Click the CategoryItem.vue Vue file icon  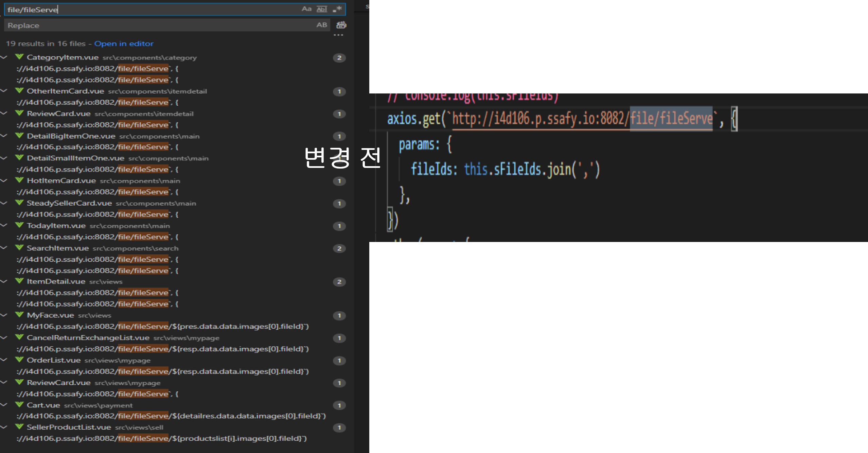(x=20, y=57)
